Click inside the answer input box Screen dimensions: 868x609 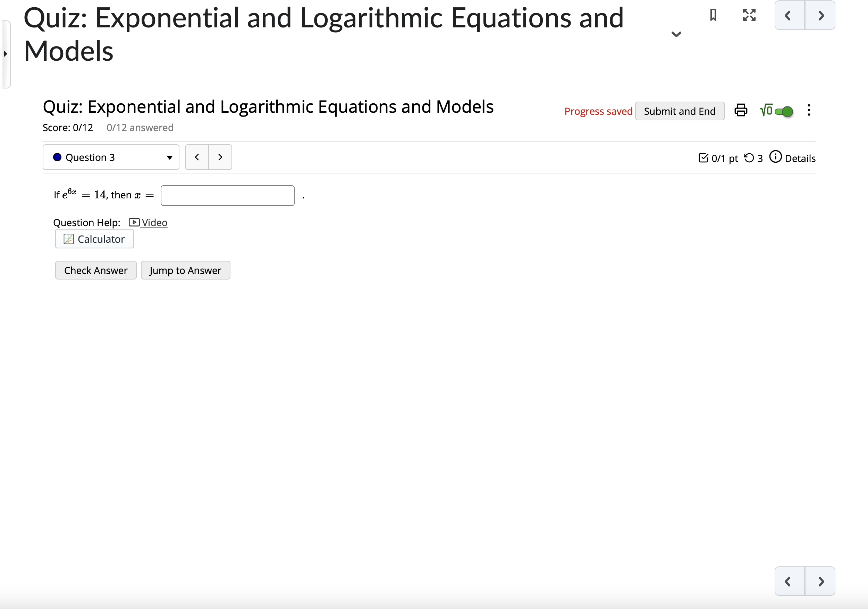click(x=227, y=195)
